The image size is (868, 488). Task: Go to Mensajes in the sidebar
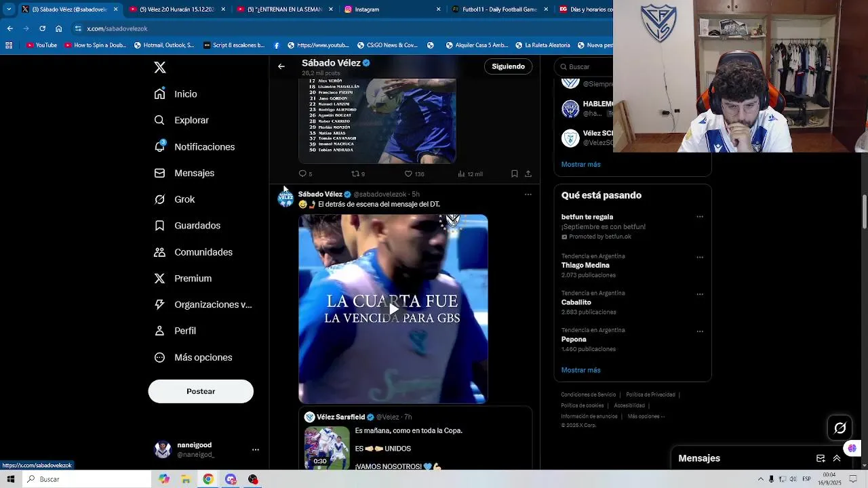184,173
